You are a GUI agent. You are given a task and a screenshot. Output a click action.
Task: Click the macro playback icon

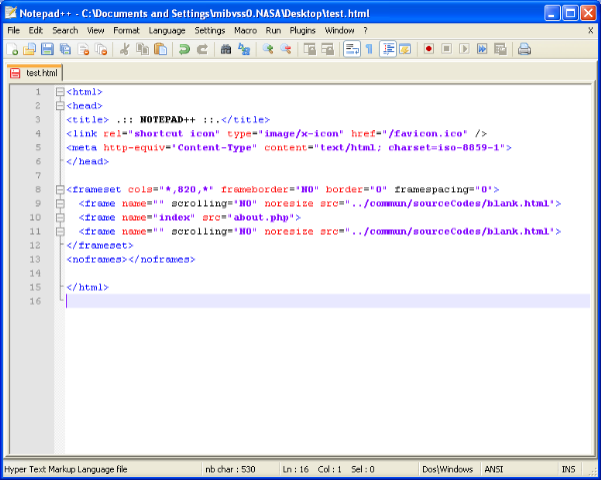tap(464, 49)
